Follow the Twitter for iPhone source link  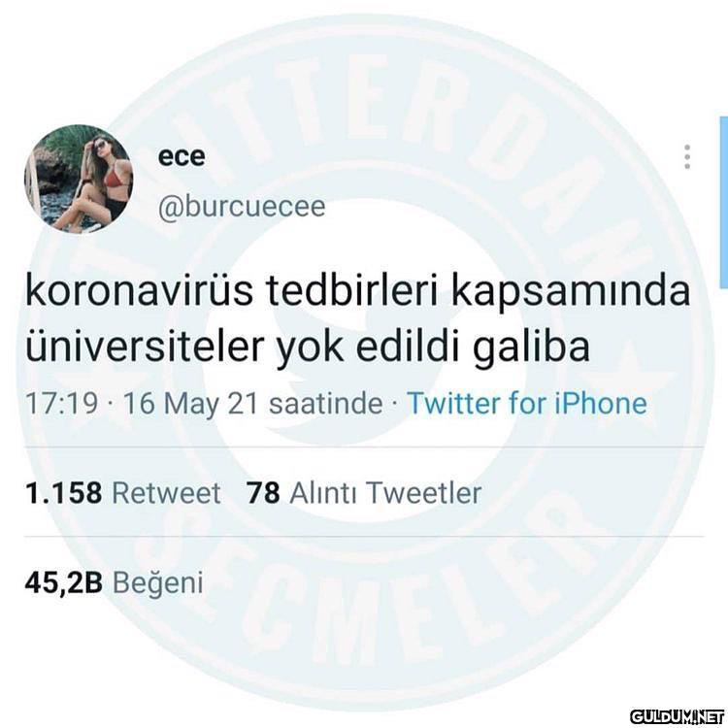click(x=527, y=403)
